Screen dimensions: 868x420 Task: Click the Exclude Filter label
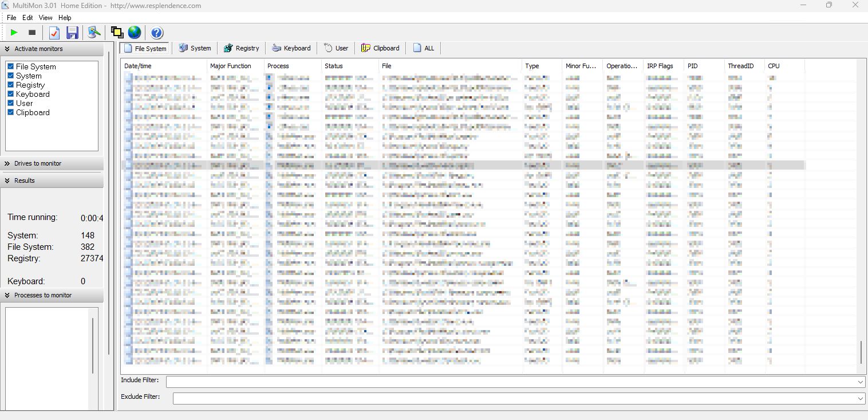pos(140,397)
